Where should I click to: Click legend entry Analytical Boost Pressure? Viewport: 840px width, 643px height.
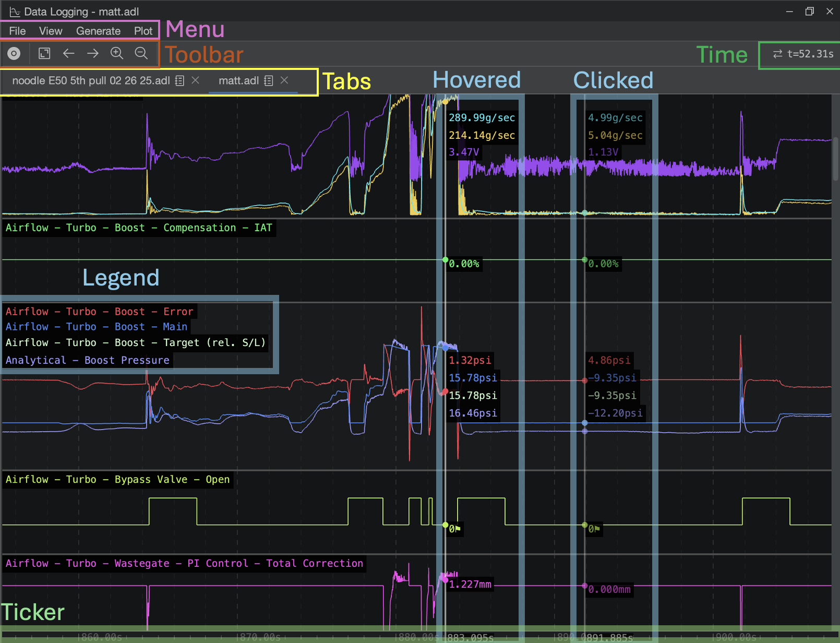tap(88, 360)
